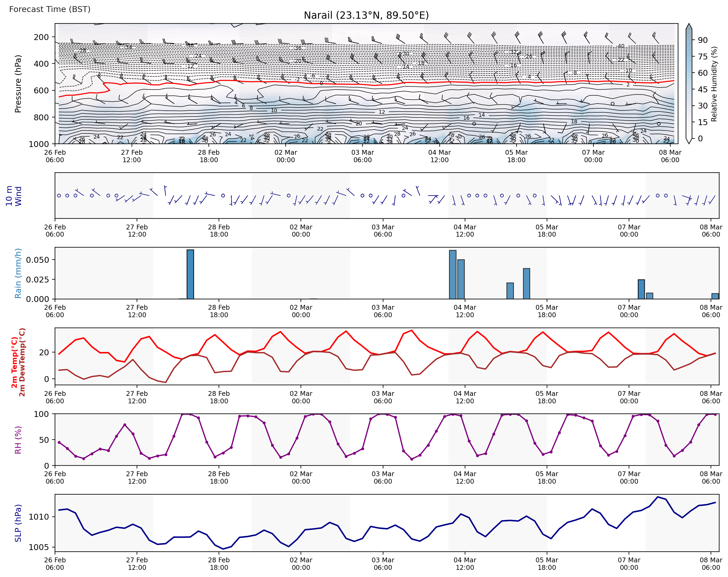Image resolution: width=728 pixels, height=577 pixels.
Task: Click the SLP (hPa) axis label
Action: coord(18,523)
